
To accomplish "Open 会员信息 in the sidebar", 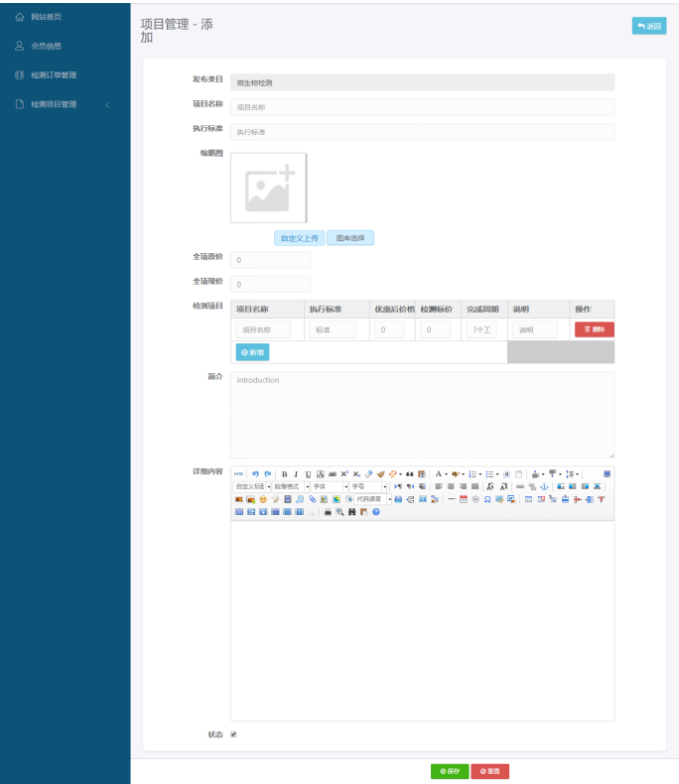I will coord(46,46).
